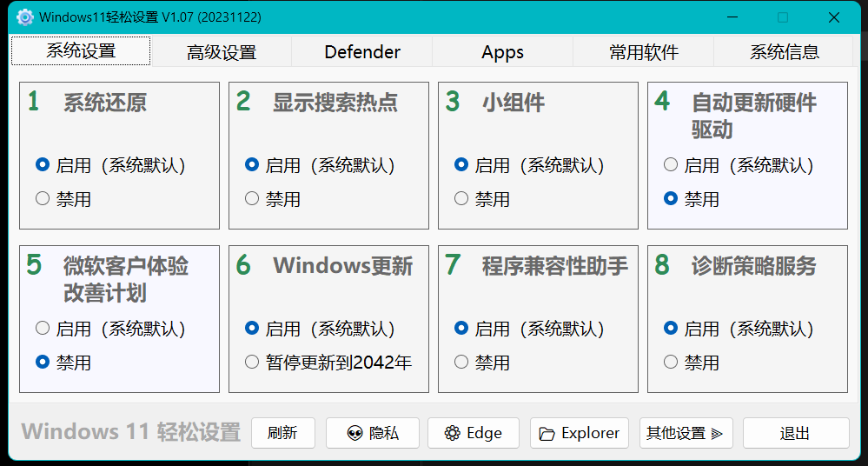This screenshot has width=868, height=466.
Task: Minimize the Windows11轻松设置 window
Action: pyautogui.click(x=732, y=17)
